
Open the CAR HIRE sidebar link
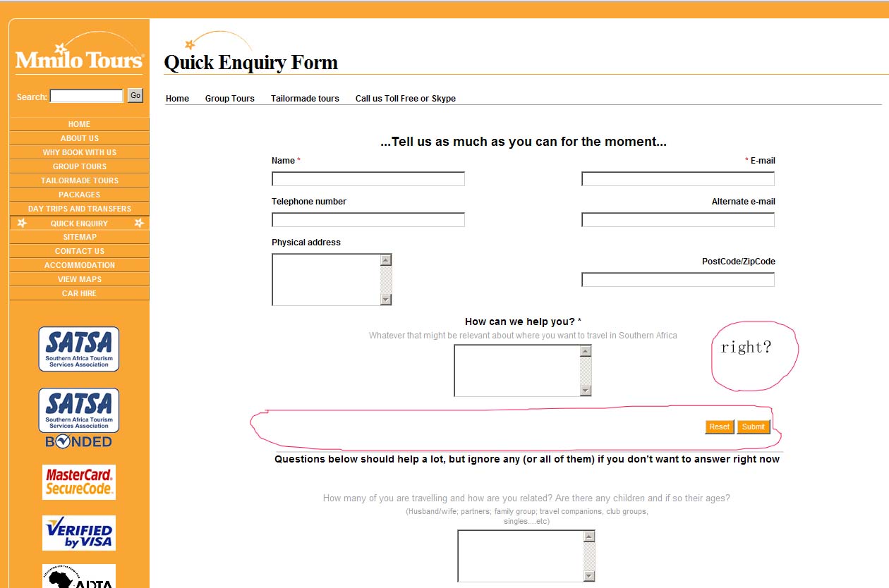click(x=79, y=293)
